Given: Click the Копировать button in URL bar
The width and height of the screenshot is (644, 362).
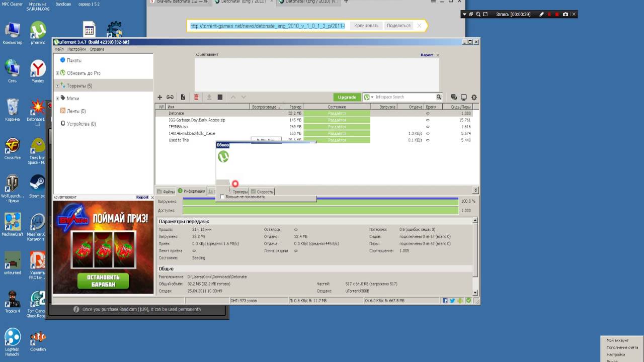Looking at the screenshot, I should pyautogui.click(x=366, y=26).
